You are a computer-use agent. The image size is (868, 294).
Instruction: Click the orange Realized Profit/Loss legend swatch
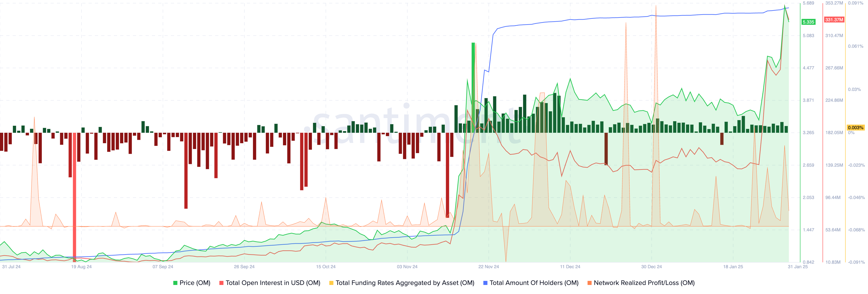click(x=589, y=283)
